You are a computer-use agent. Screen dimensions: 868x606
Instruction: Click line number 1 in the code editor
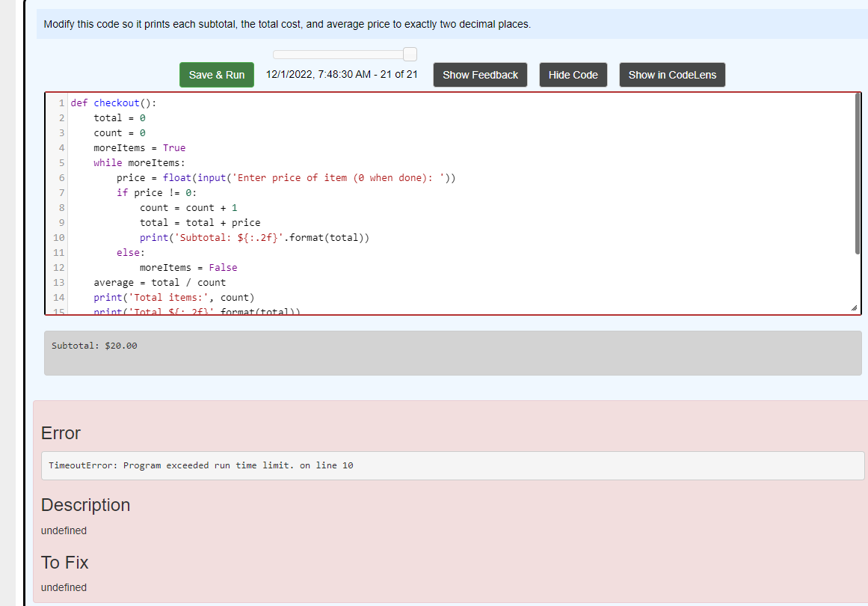pyautogui.click(x=61, y=102)
